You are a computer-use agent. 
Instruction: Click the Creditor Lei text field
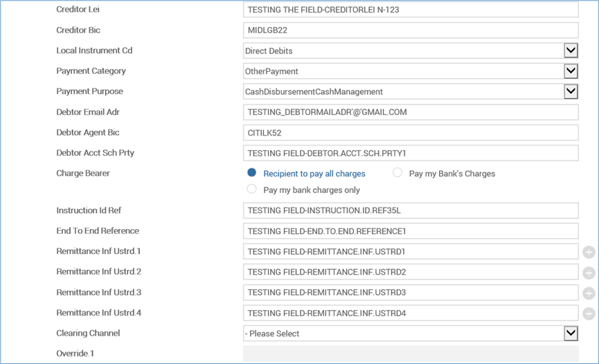click(x=411, y=10)
